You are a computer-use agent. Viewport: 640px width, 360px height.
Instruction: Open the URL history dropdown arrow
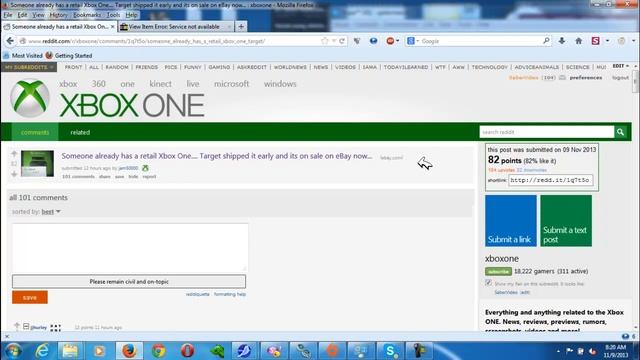(333, 41)
